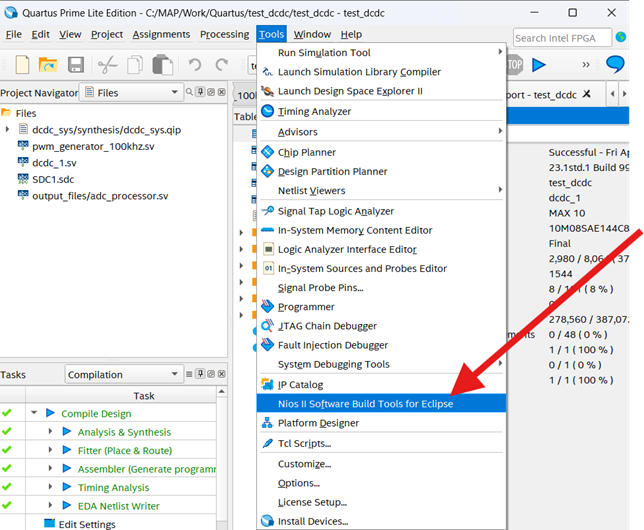Viewport: 644px width, 530px height.
Task: Click the Undo arrow icon
Action: [195, 65]
